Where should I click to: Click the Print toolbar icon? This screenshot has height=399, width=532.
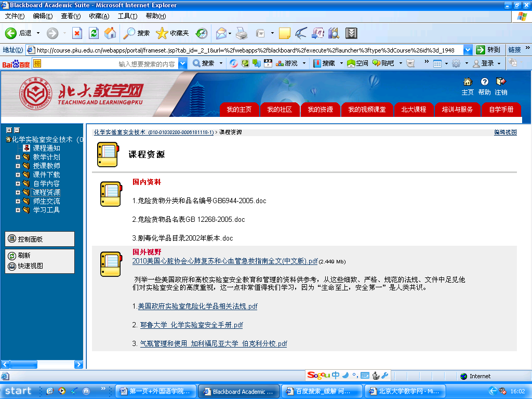tap(242, 33)
